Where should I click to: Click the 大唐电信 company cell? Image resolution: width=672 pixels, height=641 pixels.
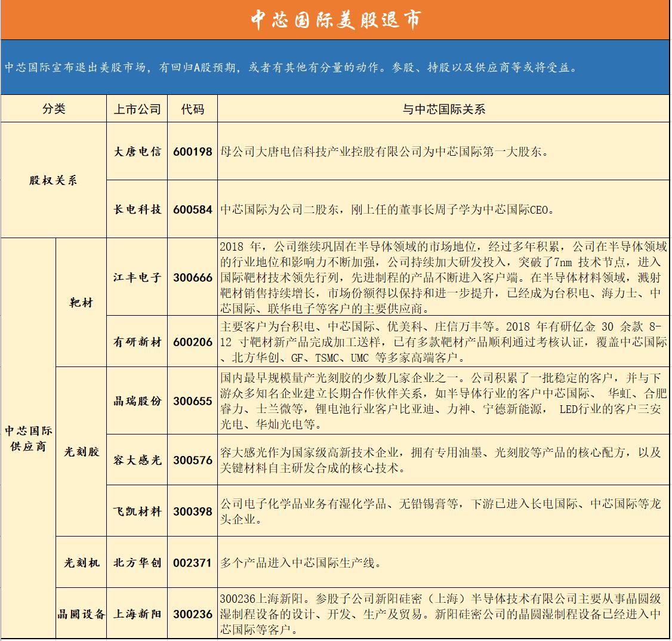pyautogui.click(x=137, y=151)
